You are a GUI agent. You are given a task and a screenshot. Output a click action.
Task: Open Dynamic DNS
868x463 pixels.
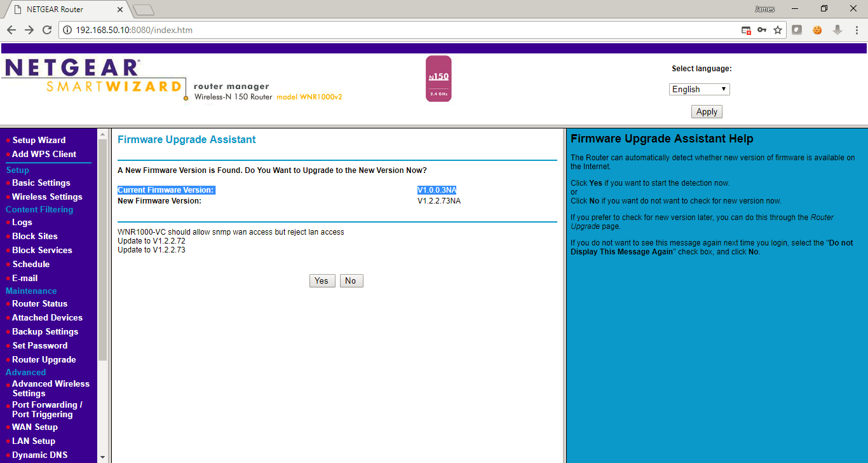point(39,455)
